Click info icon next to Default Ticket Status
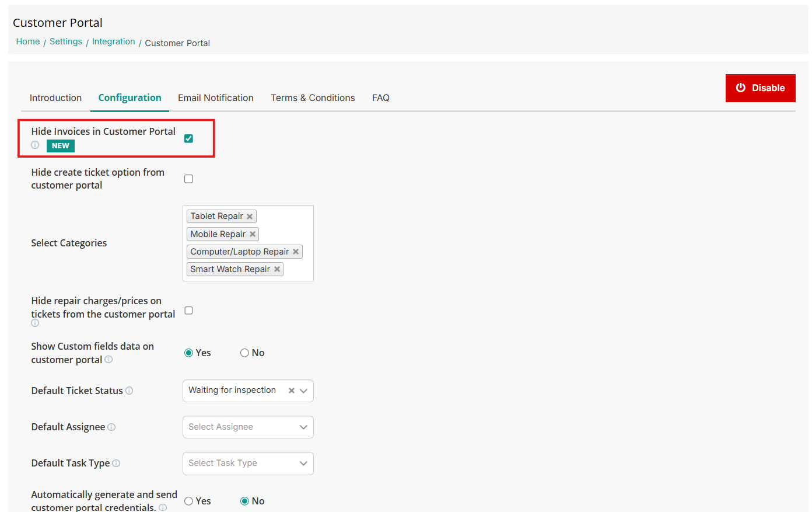This screenshot has height=512, width=812. click(129, 391)
